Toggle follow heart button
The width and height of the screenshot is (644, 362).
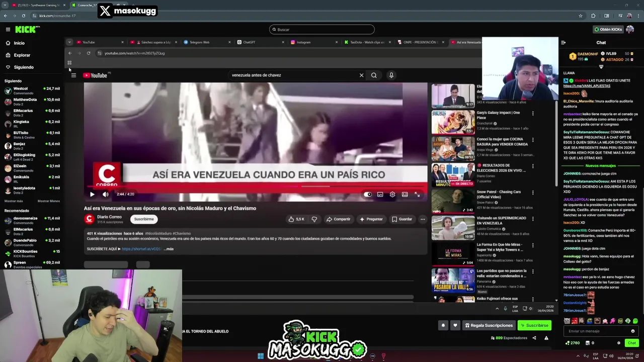click(455, 325)
